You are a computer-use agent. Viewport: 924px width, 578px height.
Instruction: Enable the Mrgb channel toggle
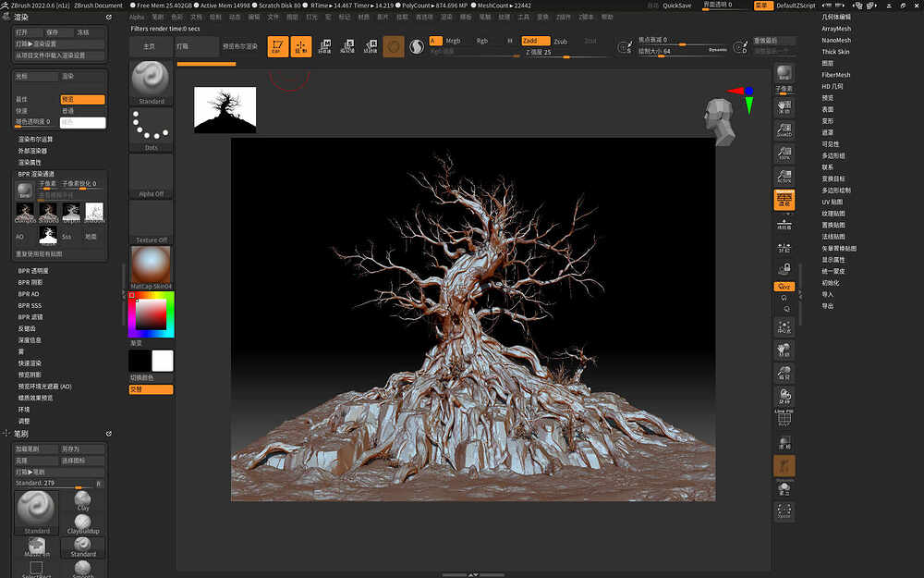(x=453, y=41)
